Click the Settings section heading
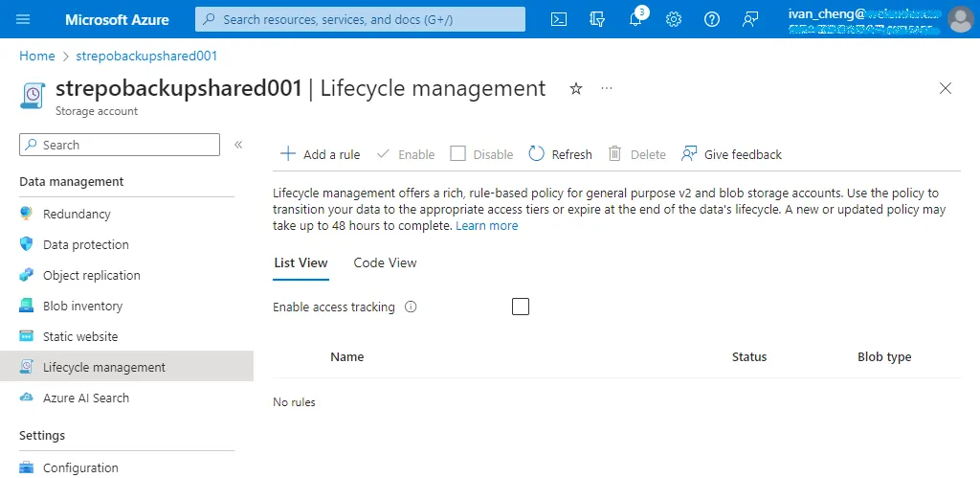The height and width of the screenshot is (478, 980). [42, 435]
